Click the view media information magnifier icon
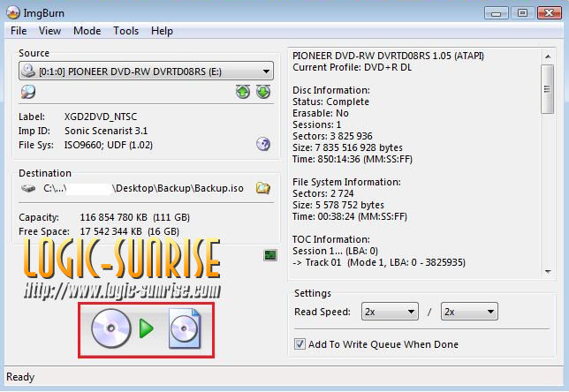Screen dimensions: 569x392 [x=28, y=92]
